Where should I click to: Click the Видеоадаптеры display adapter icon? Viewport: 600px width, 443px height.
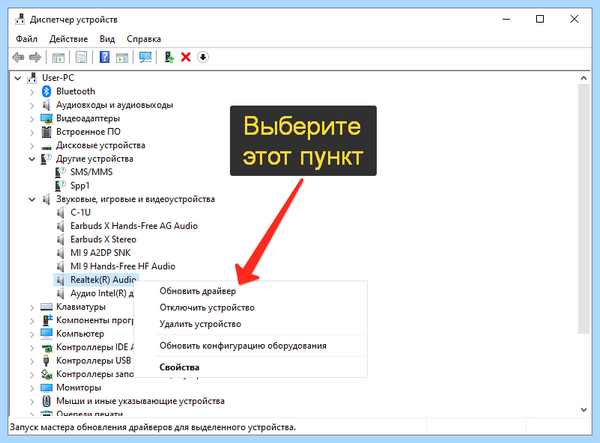click(x=46, y=119)
